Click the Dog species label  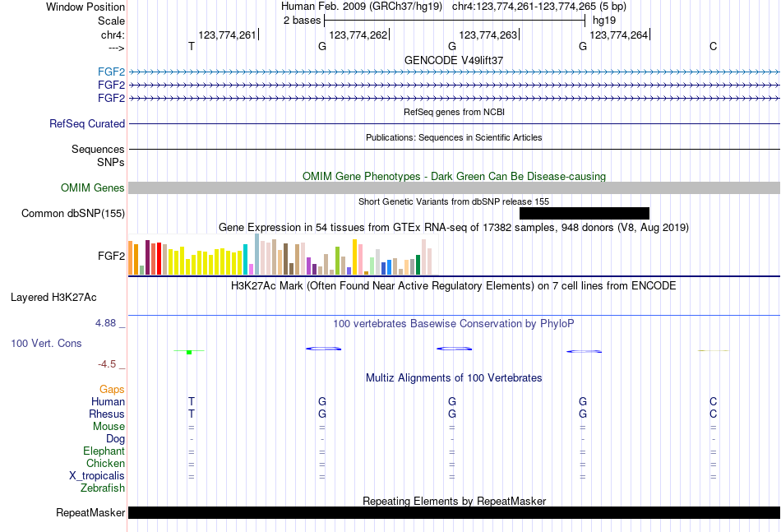click(x=115, y=439)
